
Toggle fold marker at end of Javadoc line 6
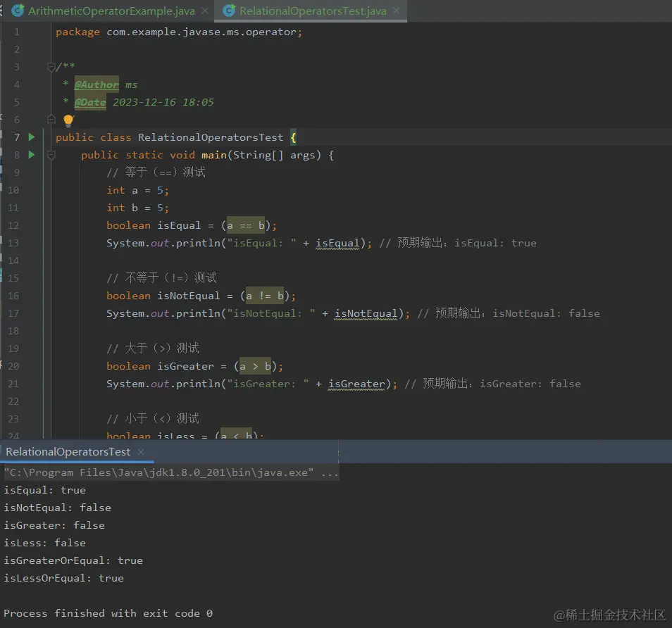51,120
